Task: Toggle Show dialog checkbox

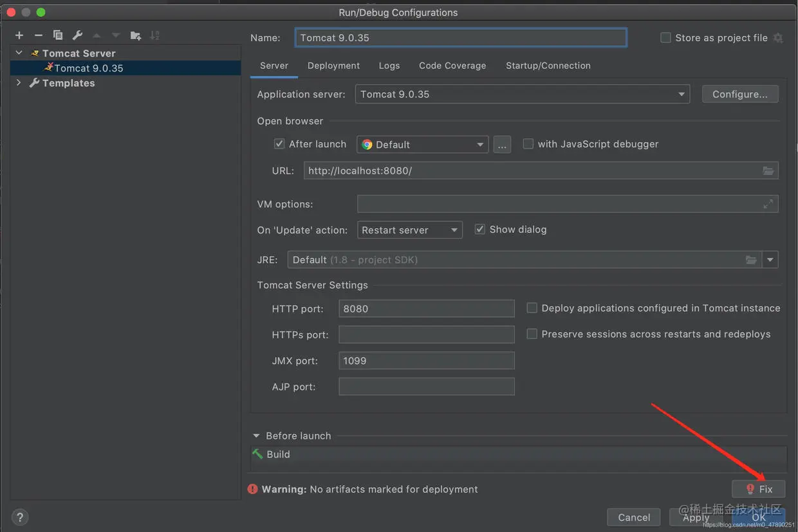Action: pyautogui.click(x=479, y=229)
